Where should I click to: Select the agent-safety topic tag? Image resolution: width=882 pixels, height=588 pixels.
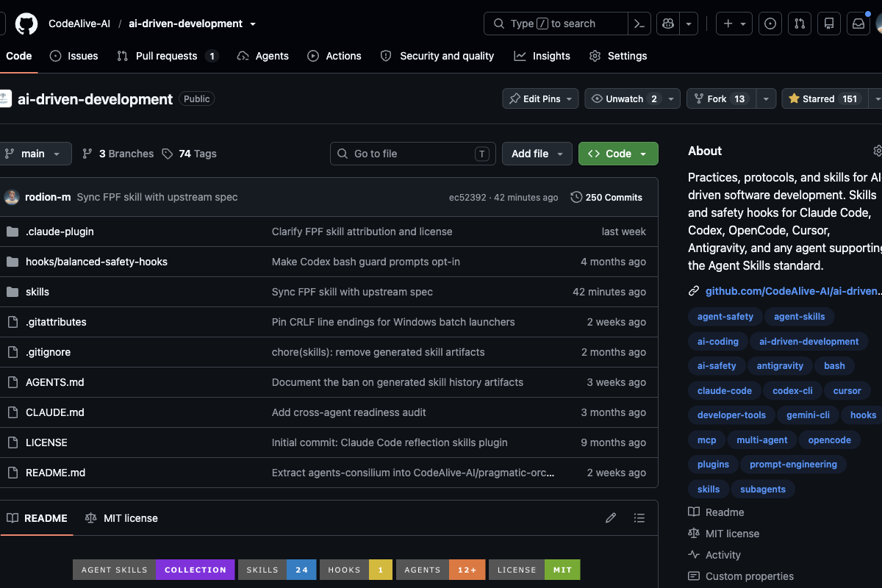(x=725, y=317)
